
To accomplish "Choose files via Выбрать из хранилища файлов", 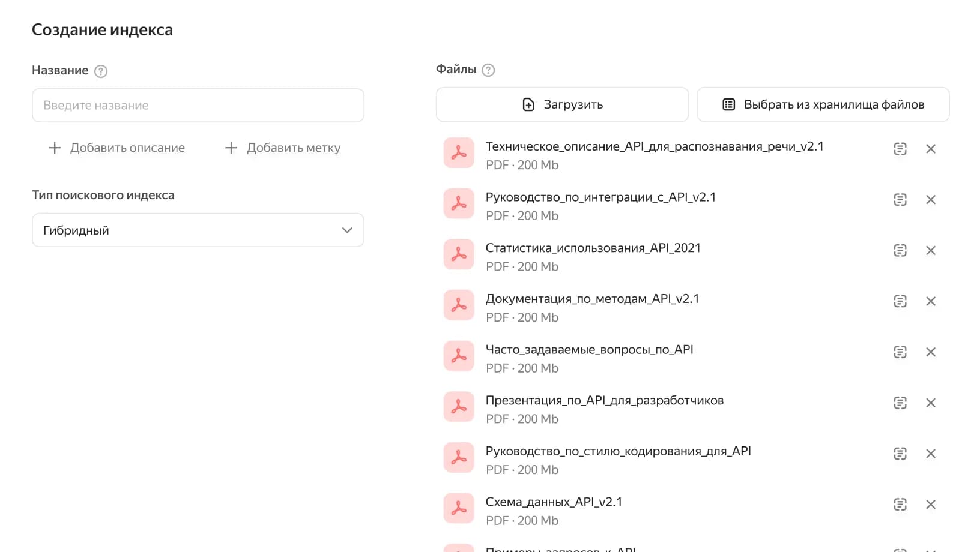I will click(823, 104).
